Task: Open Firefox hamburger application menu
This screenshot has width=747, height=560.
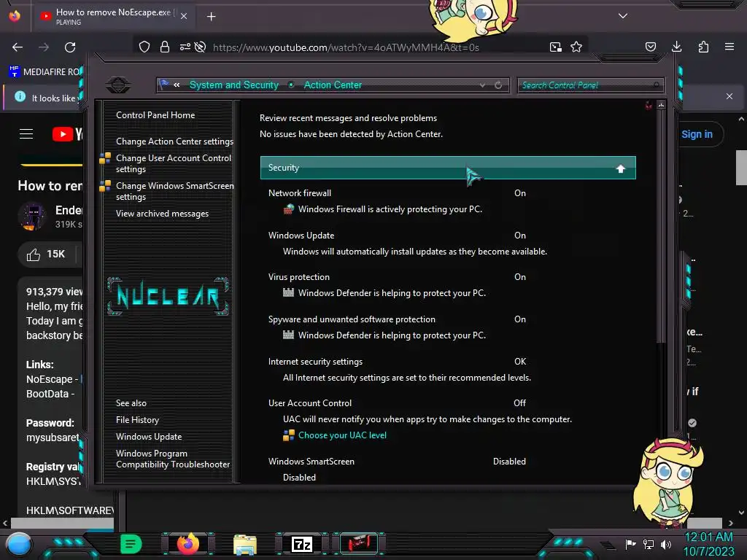Action: coord(729,47)
